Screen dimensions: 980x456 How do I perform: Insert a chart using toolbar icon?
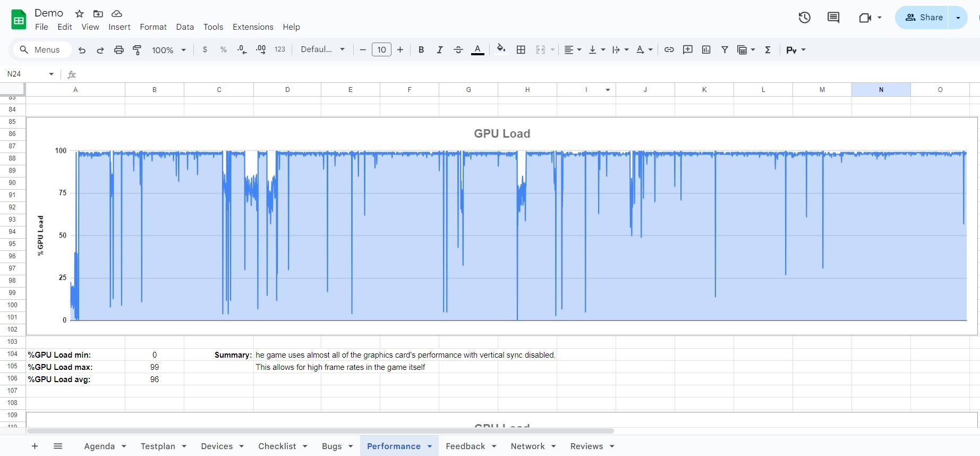click(x=706, y=50)
